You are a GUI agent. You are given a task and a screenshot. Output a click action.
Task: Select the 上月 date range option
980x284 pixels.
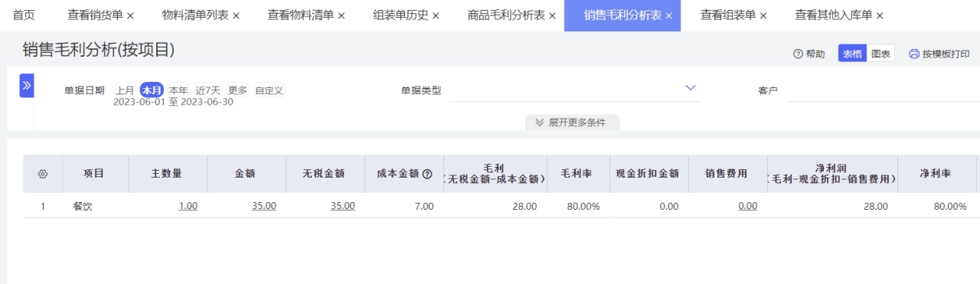pyautogui.click(x=125, y=90)
